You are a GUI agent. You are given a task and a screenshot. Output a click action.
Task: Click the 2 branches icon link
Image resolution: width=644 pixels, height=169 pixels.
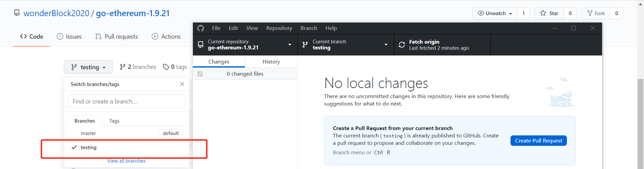(x=123, y=67)
